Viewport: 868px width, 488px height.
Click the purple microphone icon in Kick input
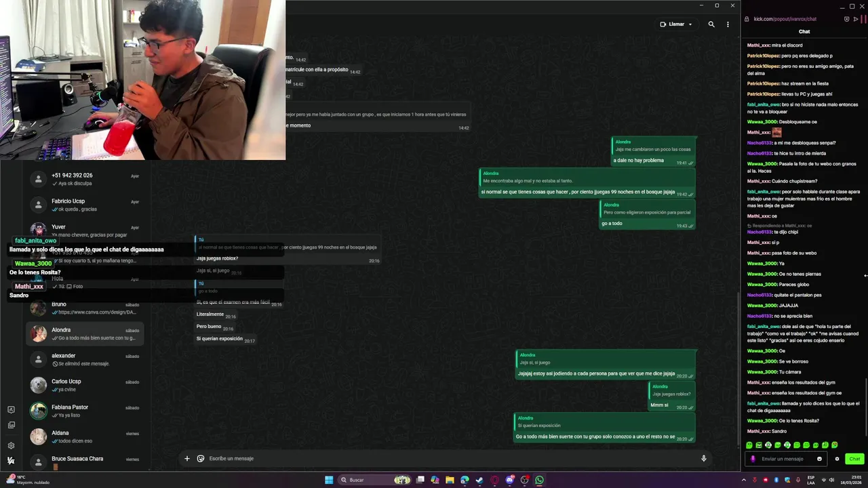click(753, 459)
